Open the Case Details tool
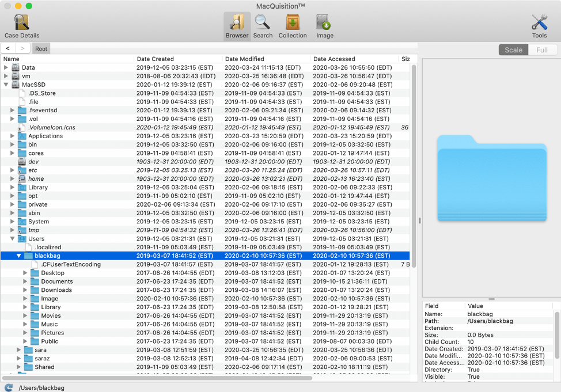 [22, 26]
